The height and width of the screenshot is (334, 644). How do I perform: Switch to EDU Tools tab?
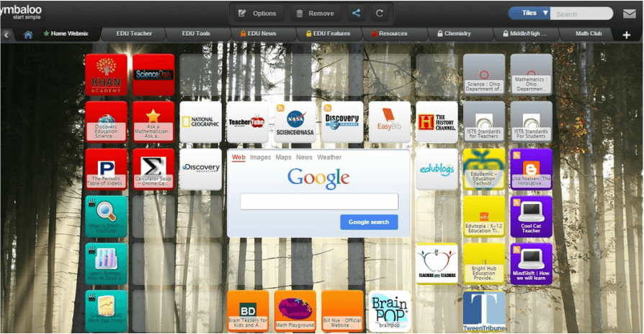click(x=196, y=34)
